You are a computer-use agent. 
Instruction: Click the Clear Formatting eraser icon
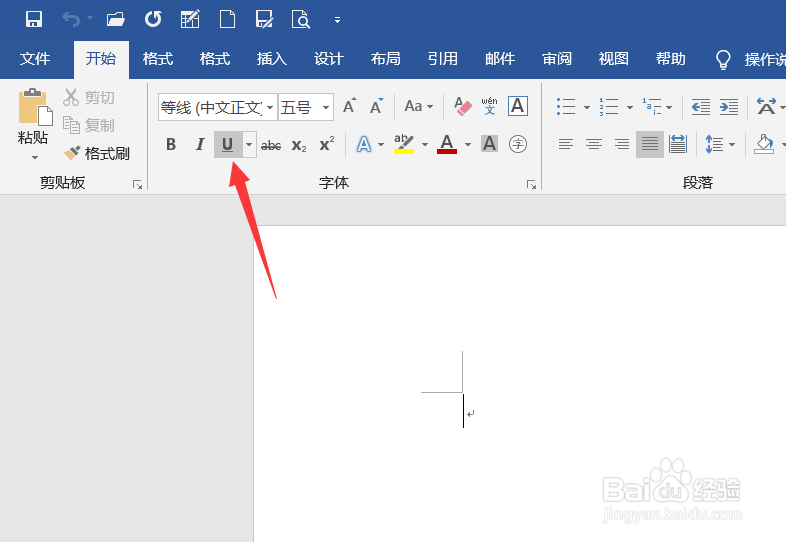tap(462, 106)
